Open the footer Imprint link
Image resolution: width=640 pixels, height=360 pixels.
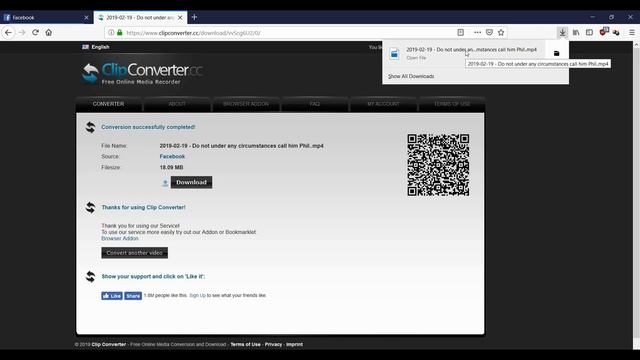[294, 344]
